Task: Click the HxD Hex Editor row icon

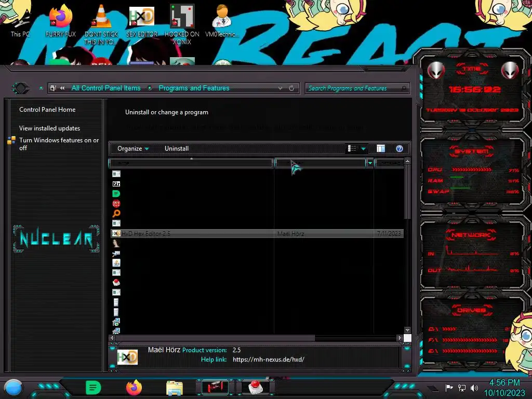Action: [116, 233]
